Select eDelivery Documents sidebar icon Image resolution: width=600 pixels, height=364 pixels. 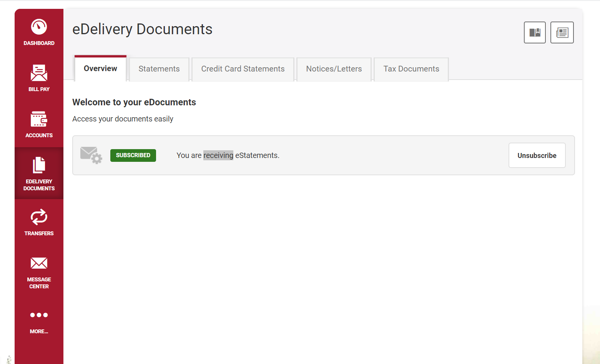pyautogui.click(x=39, y=165)
